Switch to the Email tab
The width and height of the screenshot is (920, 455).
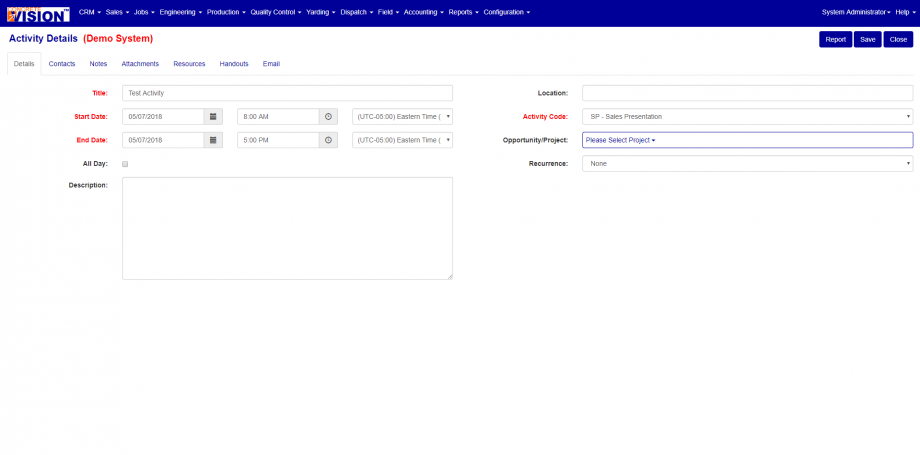click(271, 64)
